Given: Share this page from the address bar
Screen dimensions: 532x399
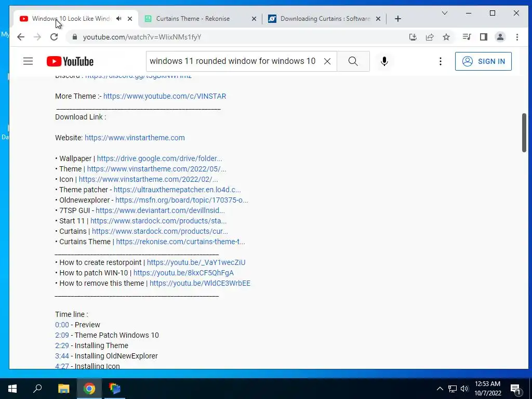Looking at the screenshot, I should pos(430,37).
